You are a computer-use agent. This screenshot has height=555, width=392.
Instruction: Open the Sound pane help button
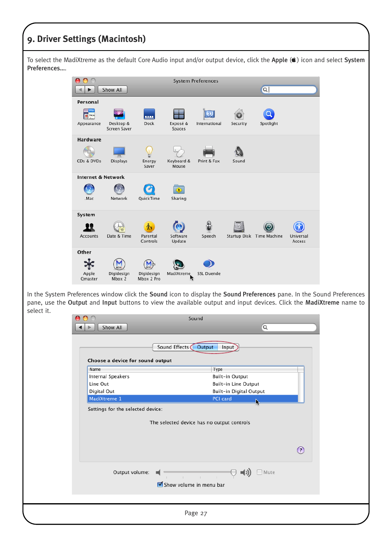tap(301, 450)
